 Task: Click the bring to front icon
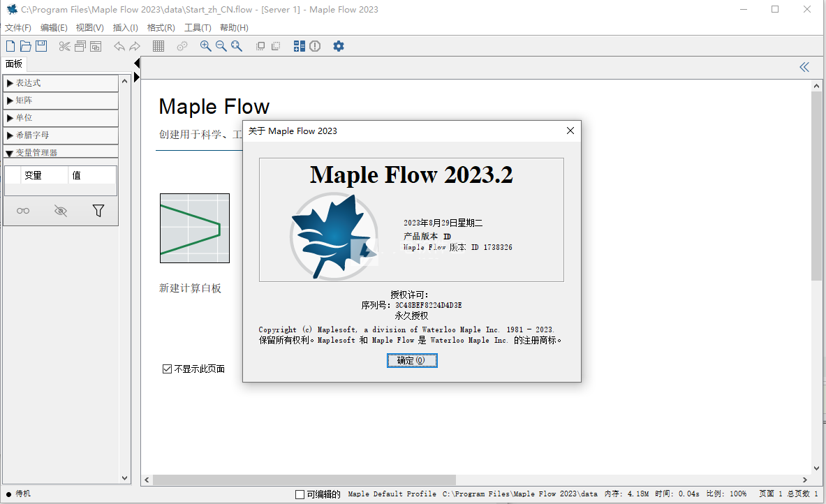point(260,46)
